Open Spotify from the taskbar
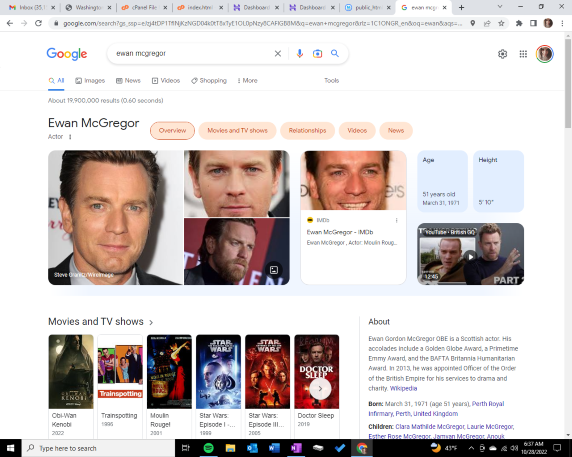Image resolution: width=572 pixels, height=457 pixels. [x=208, y=448]
